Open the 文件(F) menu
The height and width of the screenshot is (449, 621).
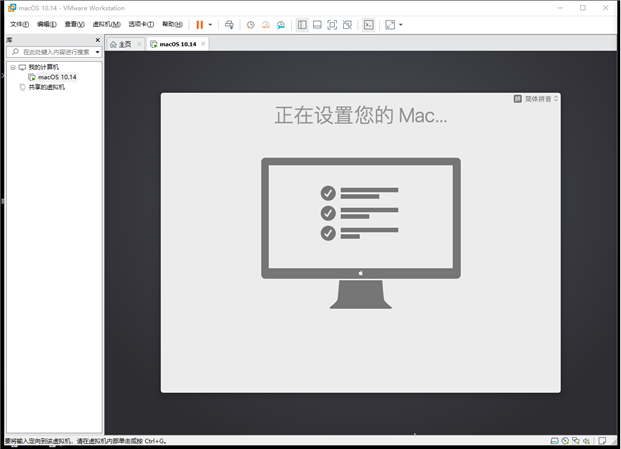click(x=19, y=24)
